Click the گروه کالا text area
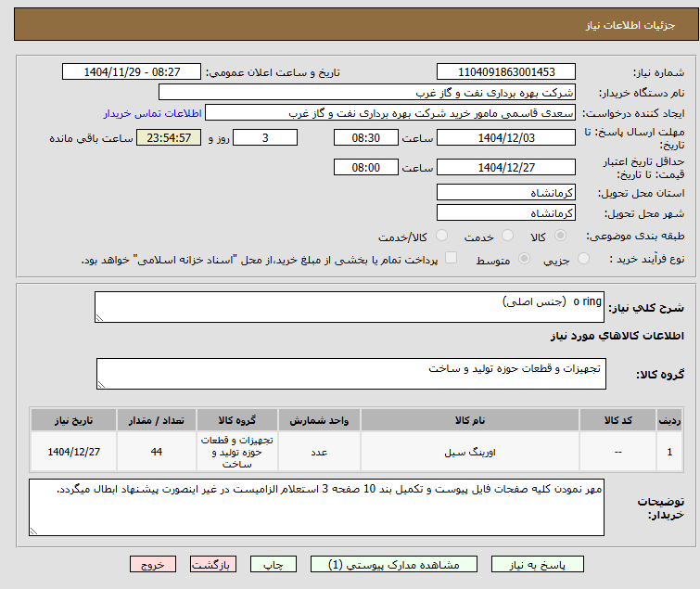Screen dimensions: 700x589 click(x=351, y=374)
